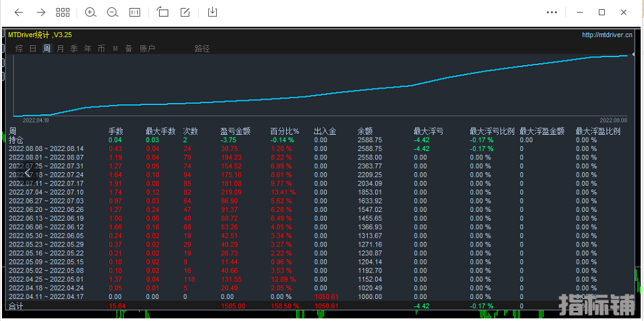Click the 路径 path label
Viewport: 644px width, 321px height.
pos(202,49)
